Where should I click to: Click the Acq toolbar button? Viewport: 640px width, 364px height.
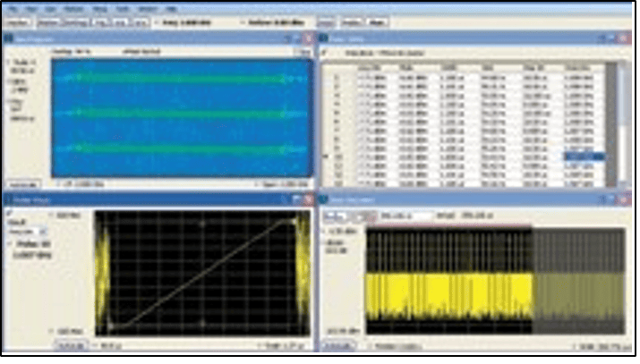pyautogui.click(x=120, y=20)
